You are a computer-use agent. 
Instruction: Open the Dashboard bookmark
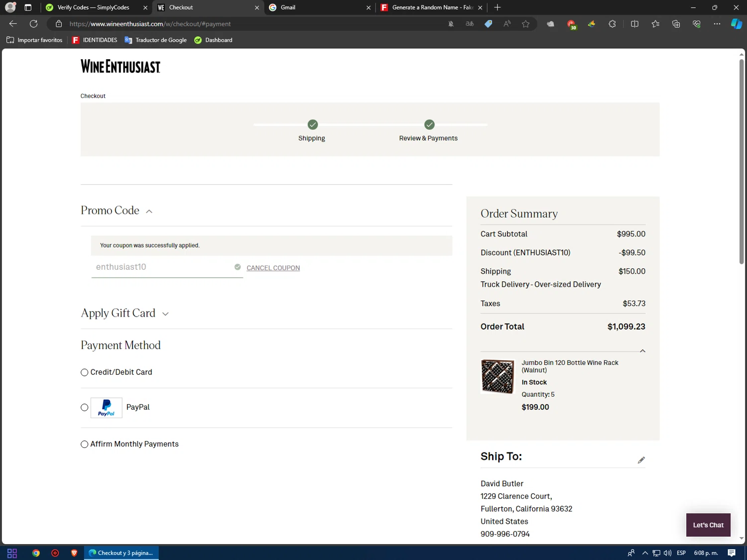[x=213, y=40]
